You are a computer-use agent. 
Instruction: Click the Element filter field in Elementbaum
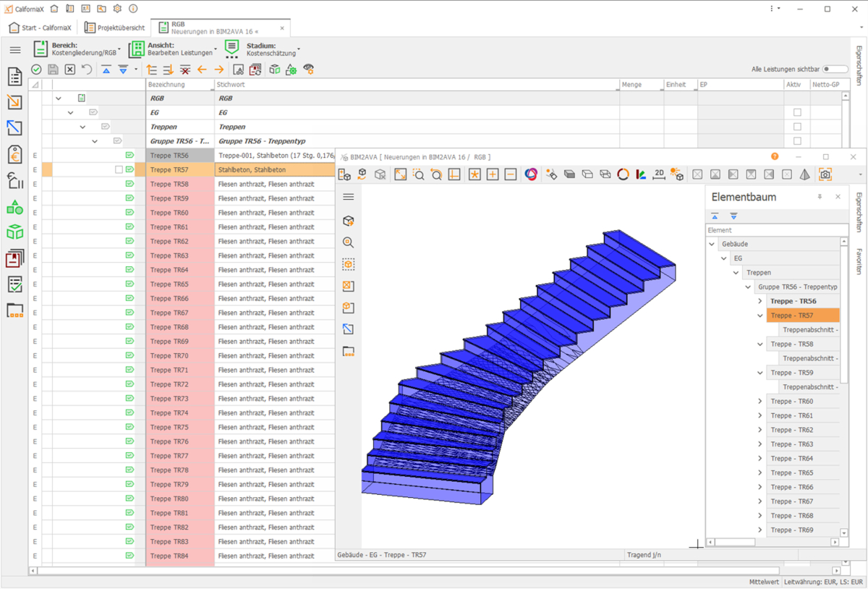click(x=773, y=230)
